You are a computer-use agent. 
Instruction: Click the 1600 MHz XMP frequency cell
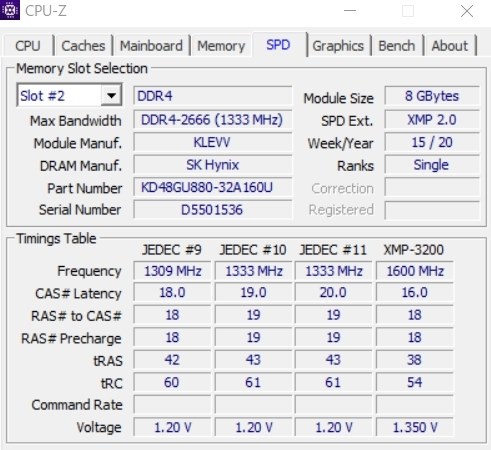click(415, 271)
